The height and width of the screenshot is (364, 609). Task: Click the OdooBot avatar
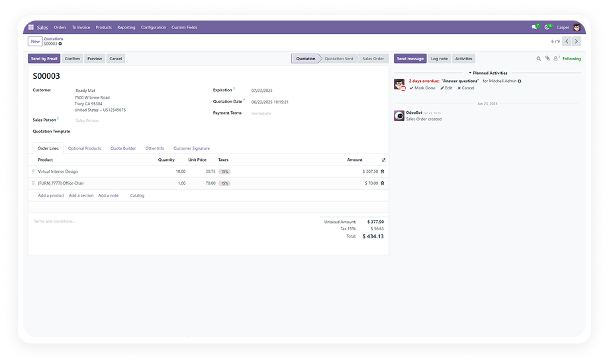[399, 115]
